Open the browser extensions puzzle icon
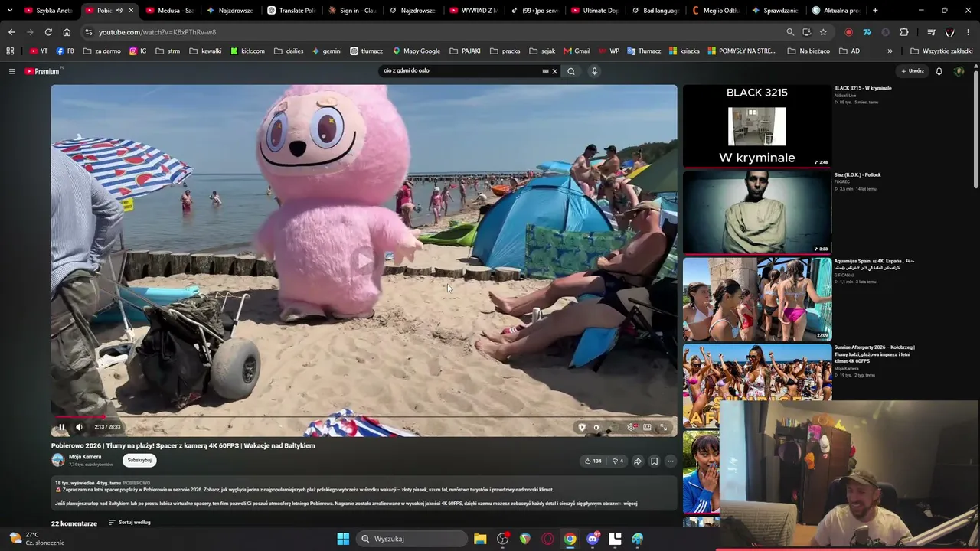980x551 pixels. [904, 32]
